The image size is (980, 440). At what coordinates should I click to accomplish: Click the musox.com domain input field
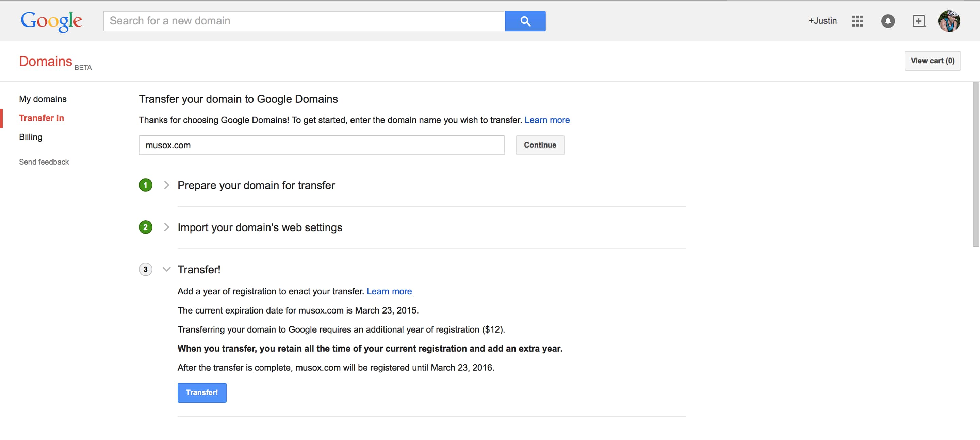[x=322, y=145]
